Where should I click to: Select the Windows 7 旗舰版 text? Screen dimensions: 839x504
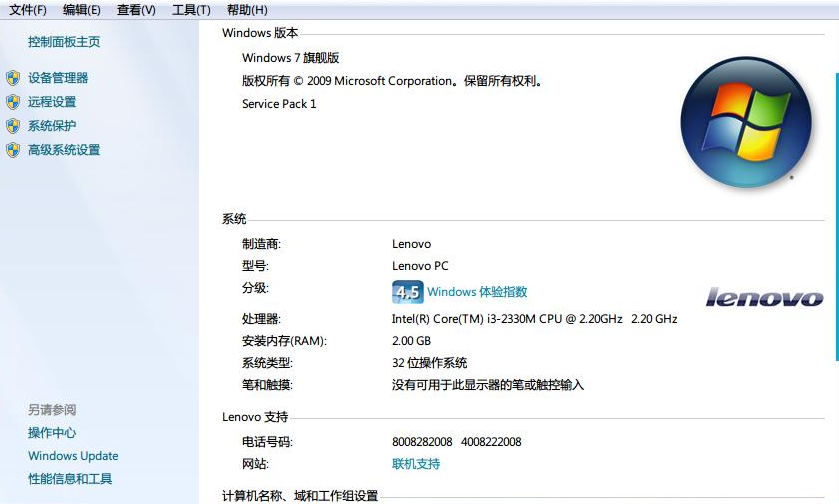click(x=291, y=58)
